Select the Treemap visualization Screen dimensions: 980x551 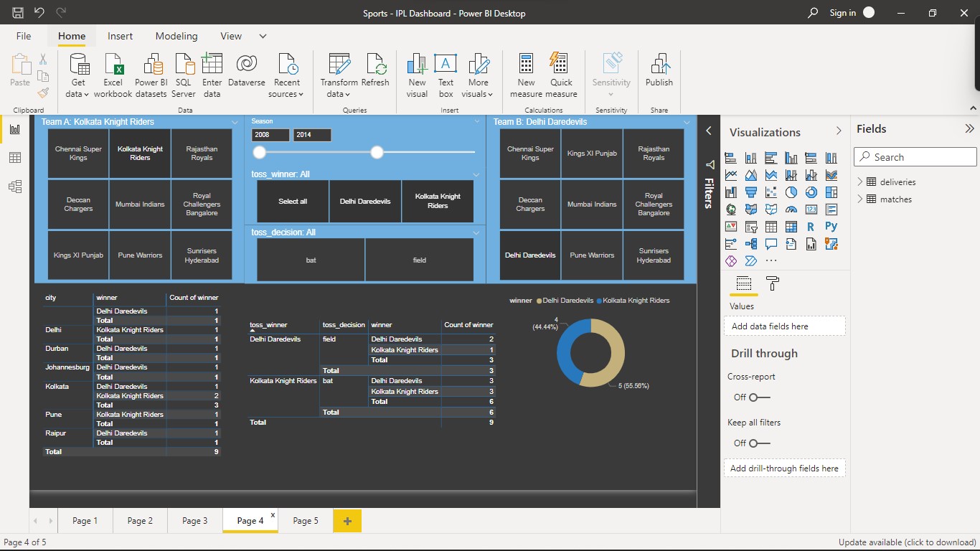(x=831, y=192)
